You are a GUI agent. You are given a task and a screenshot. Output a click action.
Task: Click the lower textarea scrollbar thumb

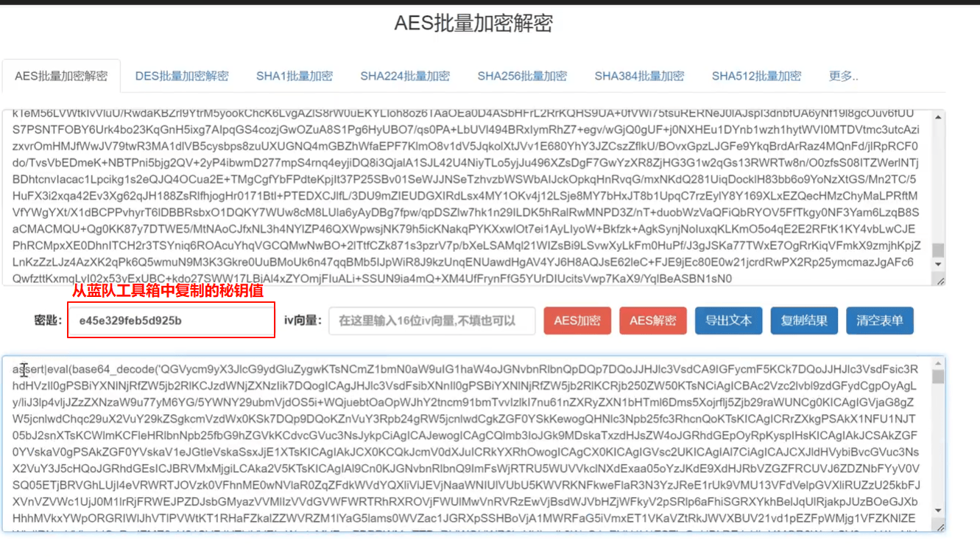[938, 377]
